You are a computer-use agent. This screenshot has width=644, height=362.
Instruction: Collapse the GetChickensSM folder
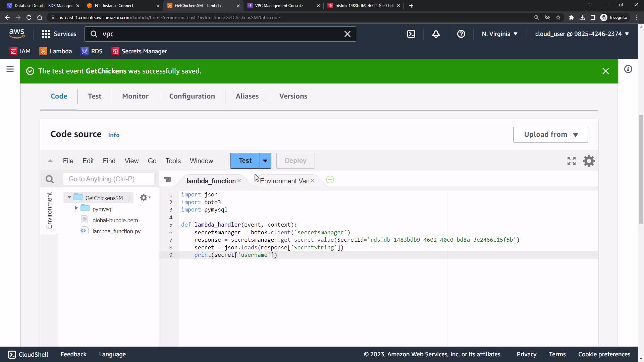tap(69, 197)
